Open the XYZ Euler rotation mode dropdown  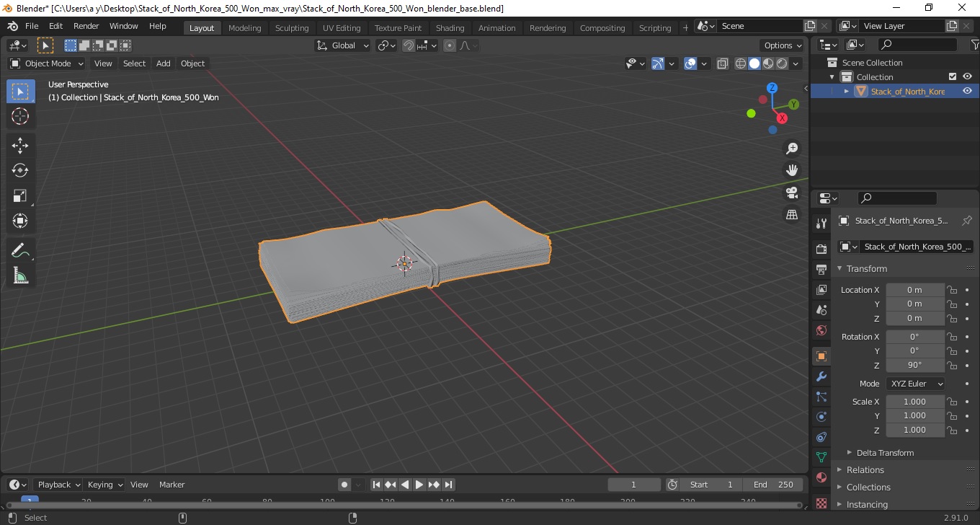pyautogui.click(x=915, y=384)
